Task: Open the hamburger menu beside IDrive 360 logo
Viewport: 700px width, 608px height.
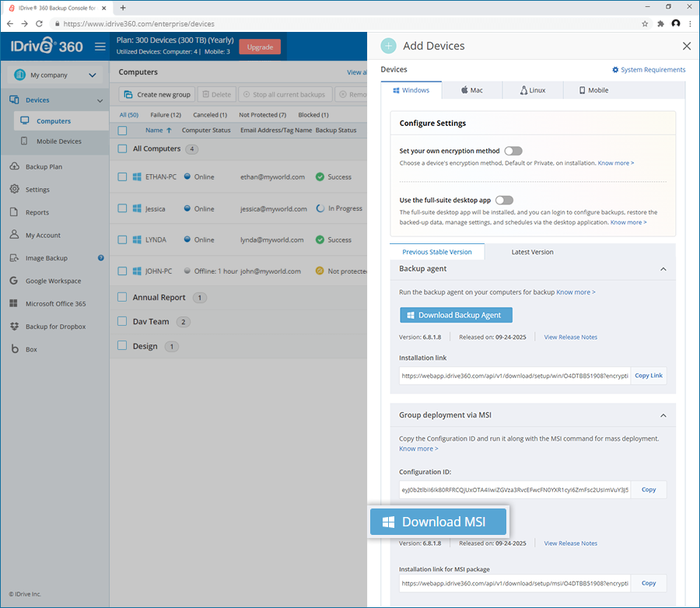Action: click(x=100, y=47)
